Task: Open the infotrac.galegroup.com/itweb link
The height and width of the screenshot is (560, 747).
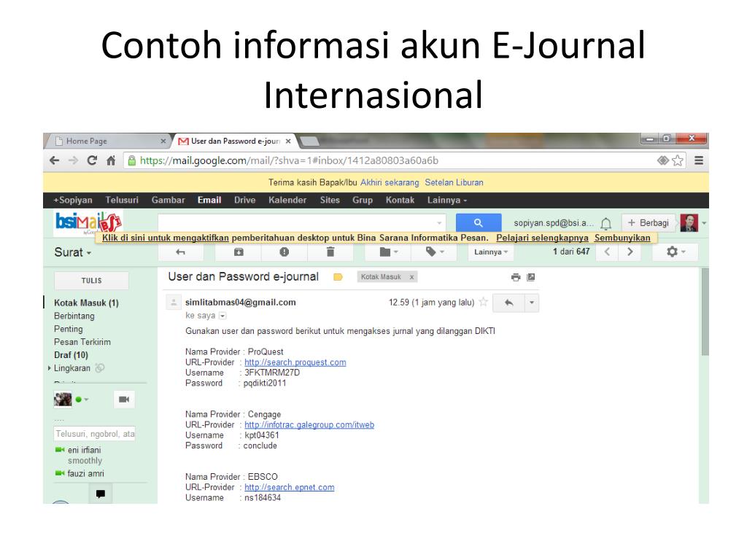Action: click(x=309, y=425)
